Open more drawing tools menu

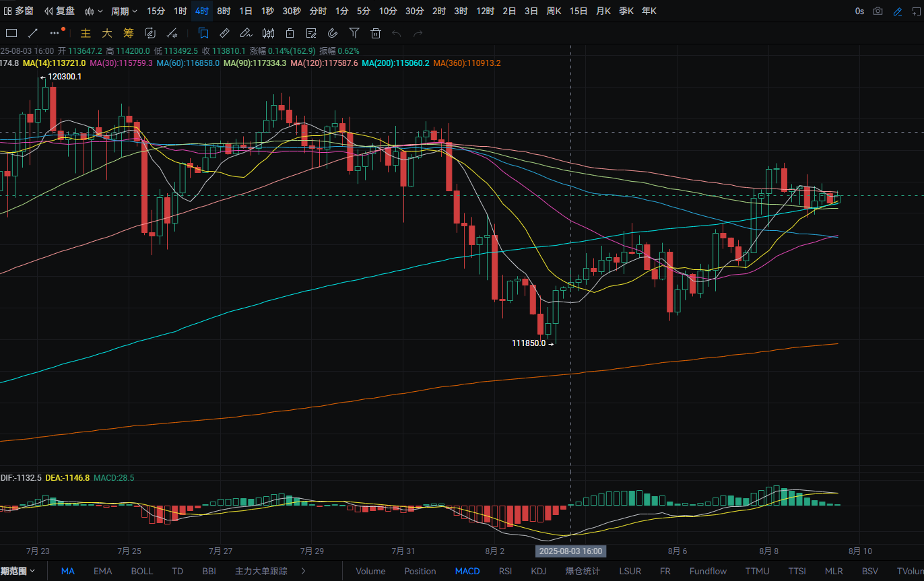(x=56, y=33)
